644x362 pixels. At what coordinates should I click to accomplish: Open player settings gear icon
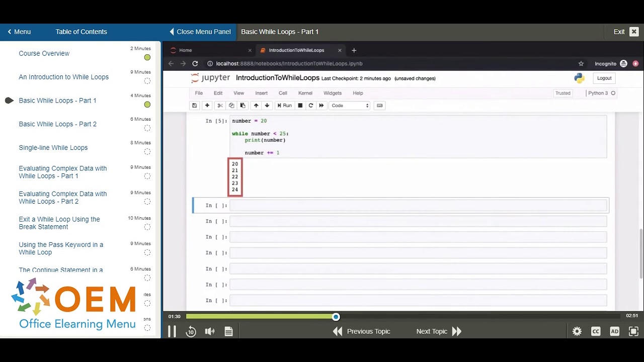click(577, 331)
